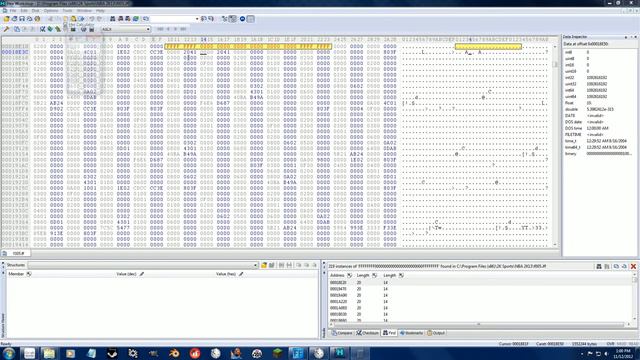Open the Blender icon on taskbar
Viewport: 640px width, 360px height.
pyautogui.click(x=174, y=353)
